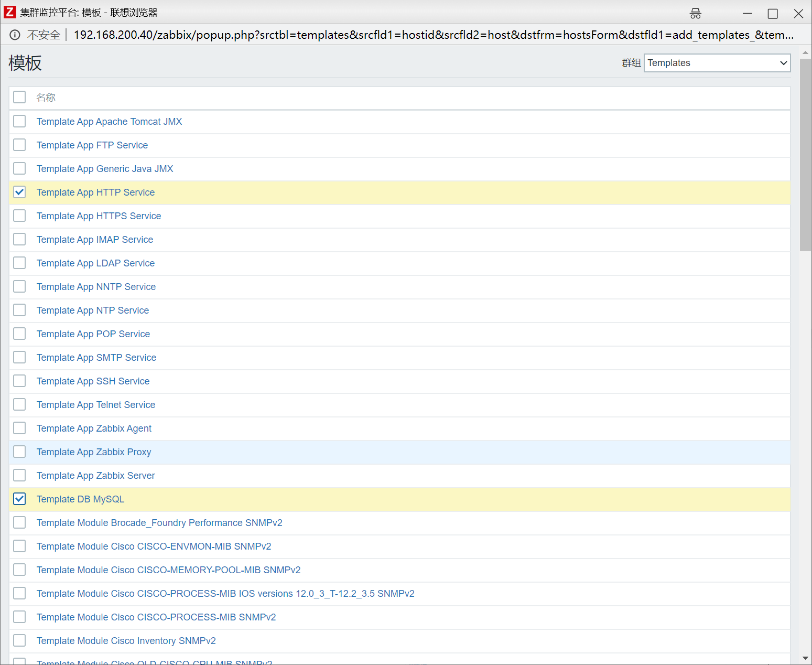Enable the Template App SMTP Service checkbox
The width and height of the screenshot is (812, 665).
(x=19, y=357)
